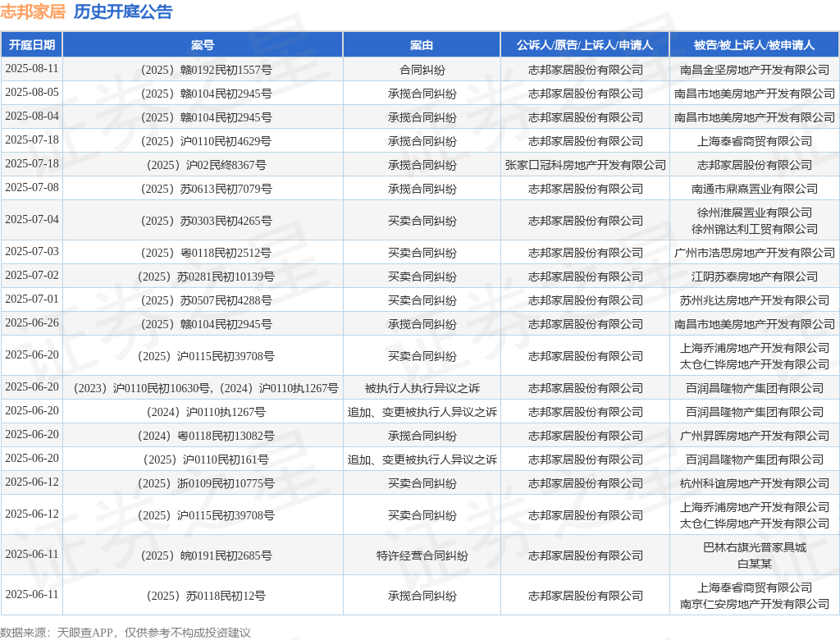Click case number (2025)苏0613民初7079号

[206, 190]
